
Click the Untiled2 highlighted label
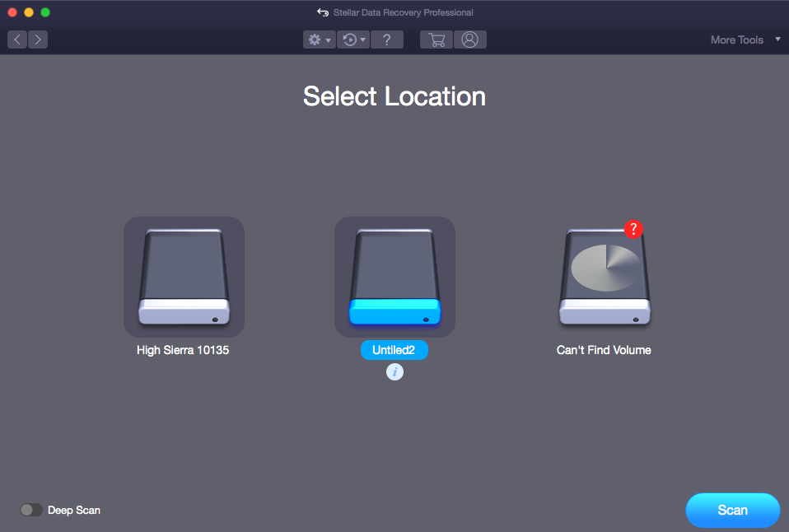coord(394,350)
